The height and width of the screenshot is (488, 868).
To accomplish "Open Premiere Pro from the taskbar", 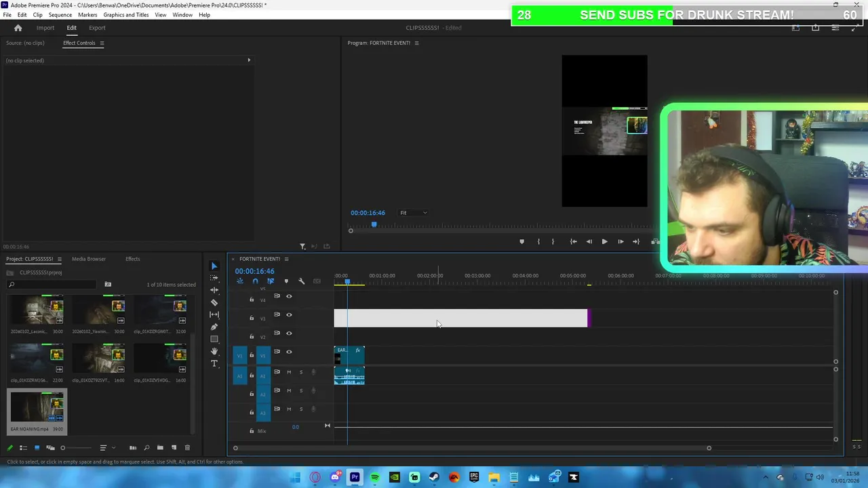I will (x=355, y=477).
